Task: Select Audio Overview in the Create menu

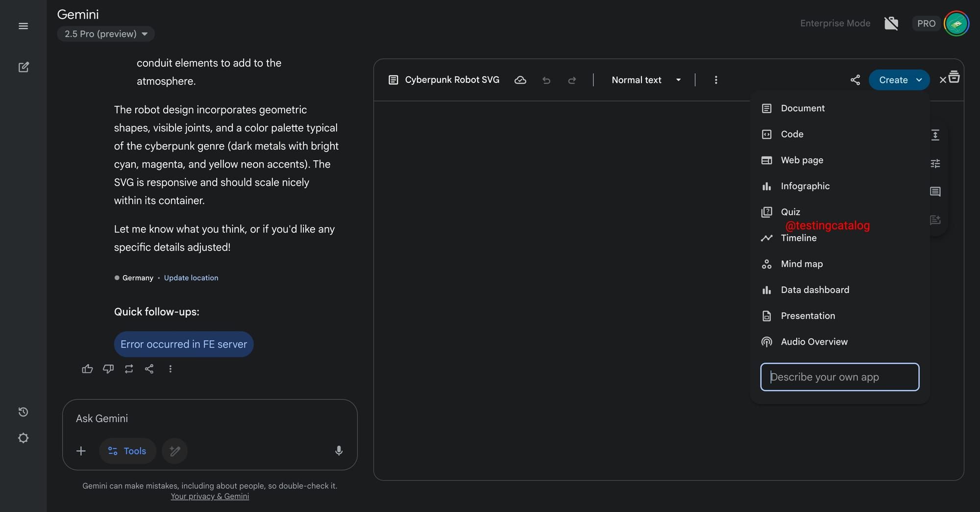Action: [840, 342]
